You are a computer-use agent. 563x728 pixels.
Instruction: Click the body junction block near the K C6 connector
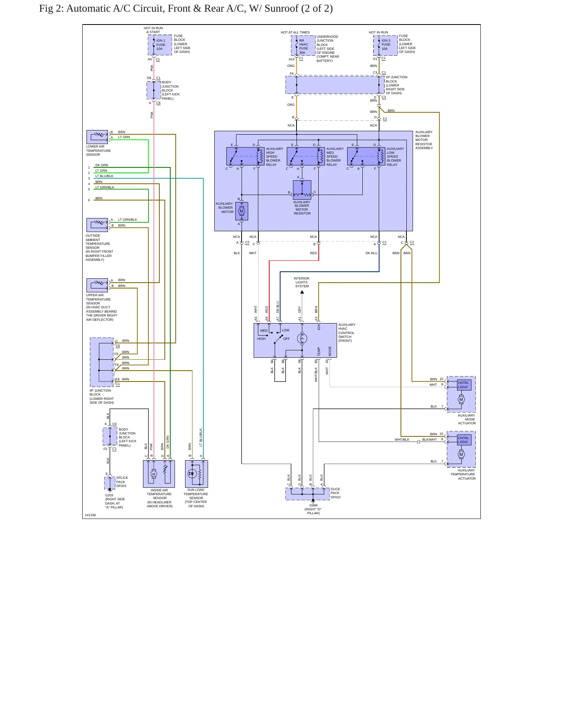[x=110, y=436]
